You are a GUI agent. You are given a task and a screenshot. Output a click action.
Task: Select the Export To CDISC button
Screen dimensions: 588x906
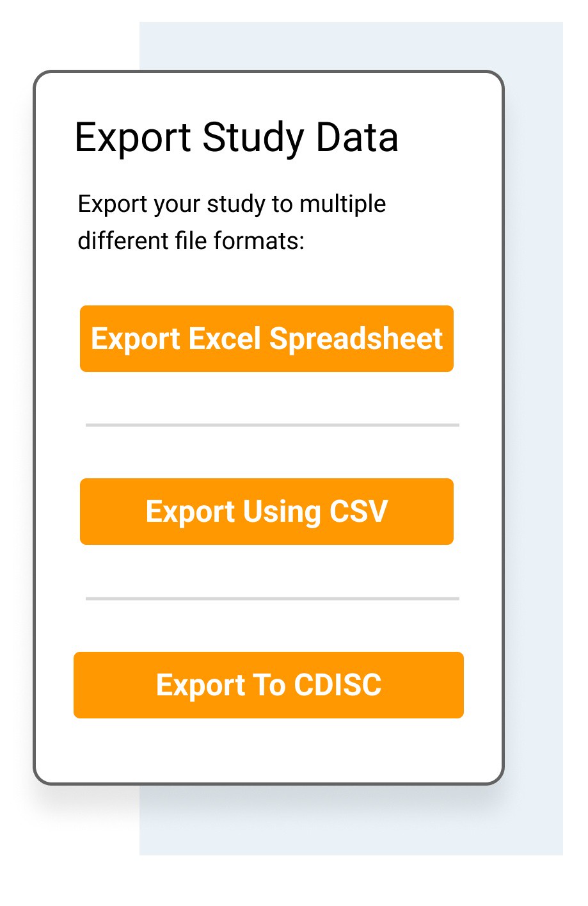pos(268,684)
